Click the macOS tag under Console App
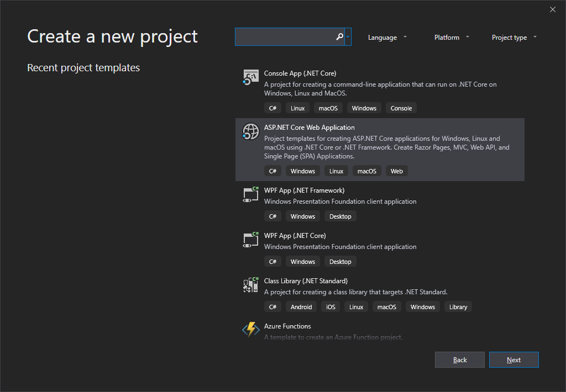This screenshot has width=566, height=392. click(328, 108)
